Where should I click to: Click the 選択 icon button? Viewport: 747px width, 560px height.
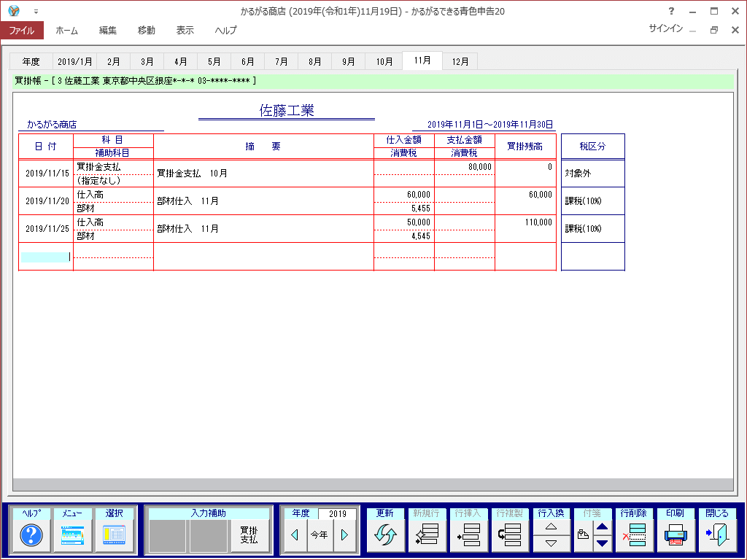[x=115, y=534]
